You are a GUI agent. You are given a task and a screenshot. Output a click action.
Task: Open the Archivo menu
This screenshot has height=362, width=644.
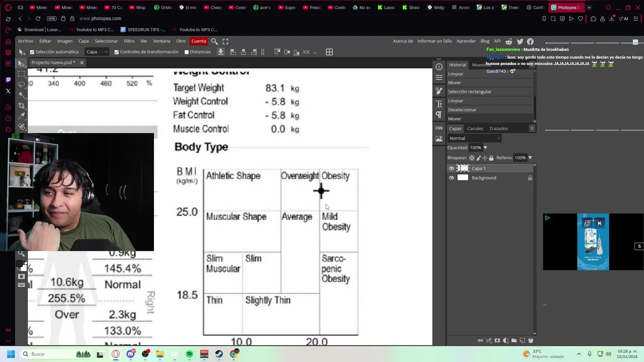point(26,41)
